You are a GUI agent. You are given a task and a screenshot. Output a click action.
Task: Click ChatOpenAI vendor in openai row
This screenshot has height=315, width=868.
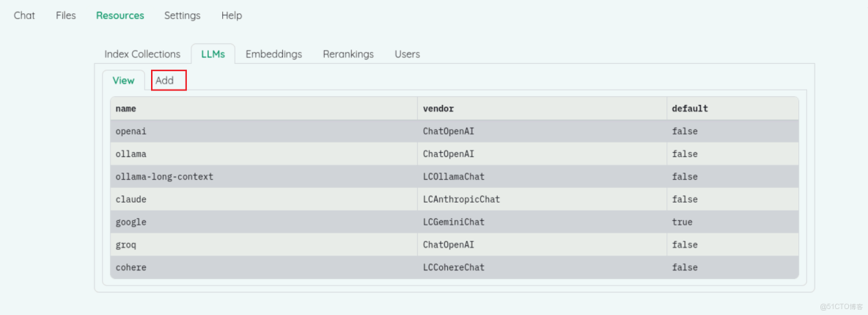point(542,131)
